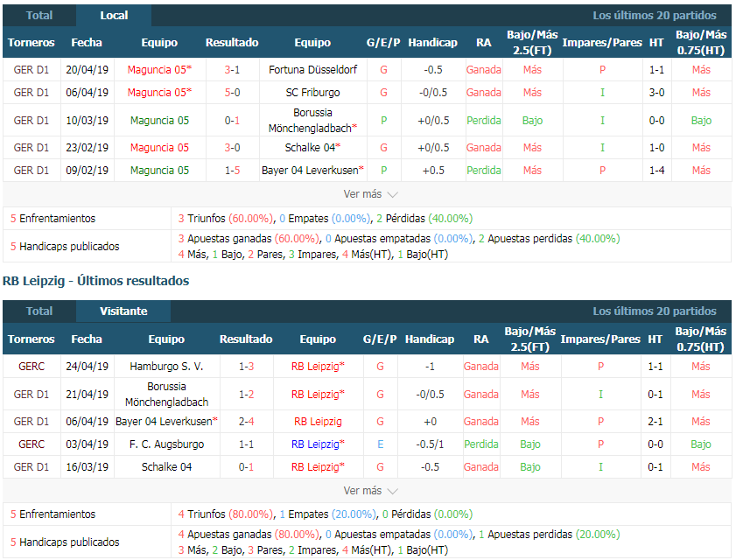Select the Perdida cell in Augsburgo row
The height and width of the screenshot is (560, 736).
(x=481, y=444)
